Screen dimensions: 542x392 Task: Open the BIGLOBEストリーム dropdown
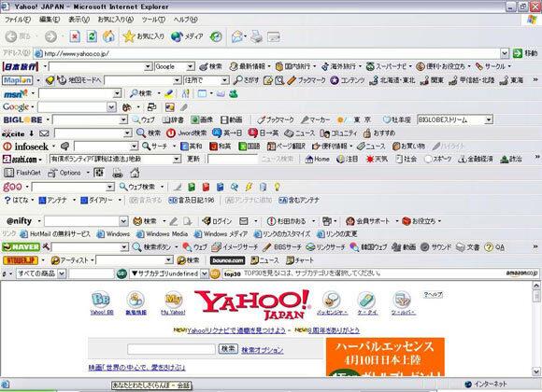[489, 119]
